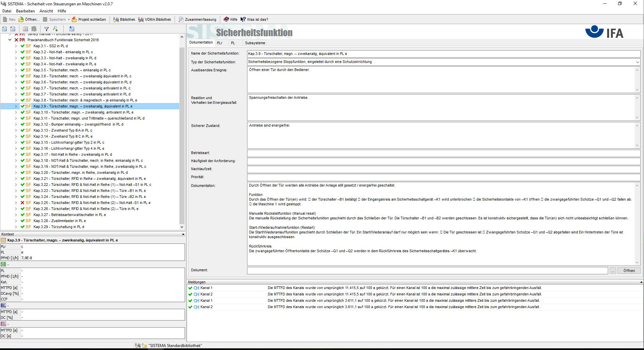Open the Hilfe menu in the menu bar
The width and height of the screenshot is (644, 350).
point(62,11)
